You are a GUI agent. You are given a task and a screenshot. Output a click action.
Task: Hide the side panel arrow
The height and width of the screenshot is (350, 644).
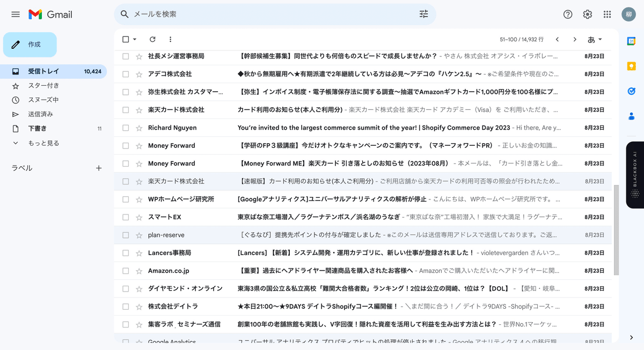632,338
